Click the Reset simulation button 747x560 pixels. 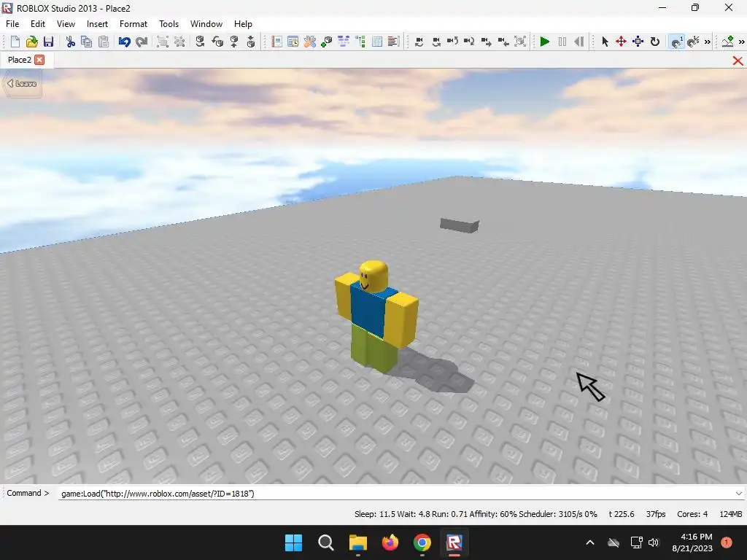579,42
